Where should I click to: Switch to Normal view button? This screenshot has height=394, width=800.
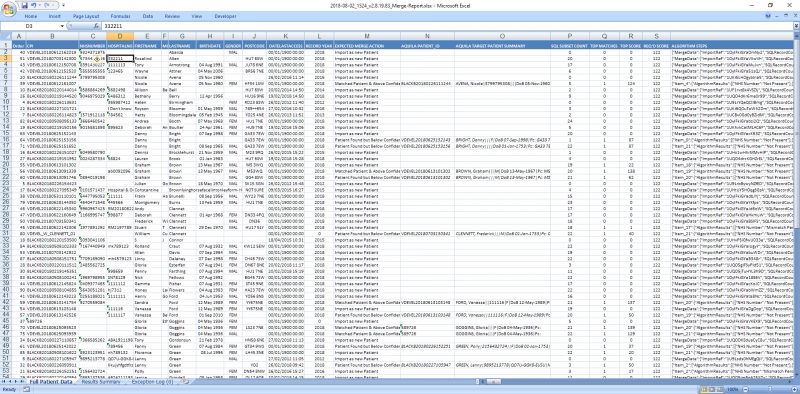coord(704,389)
